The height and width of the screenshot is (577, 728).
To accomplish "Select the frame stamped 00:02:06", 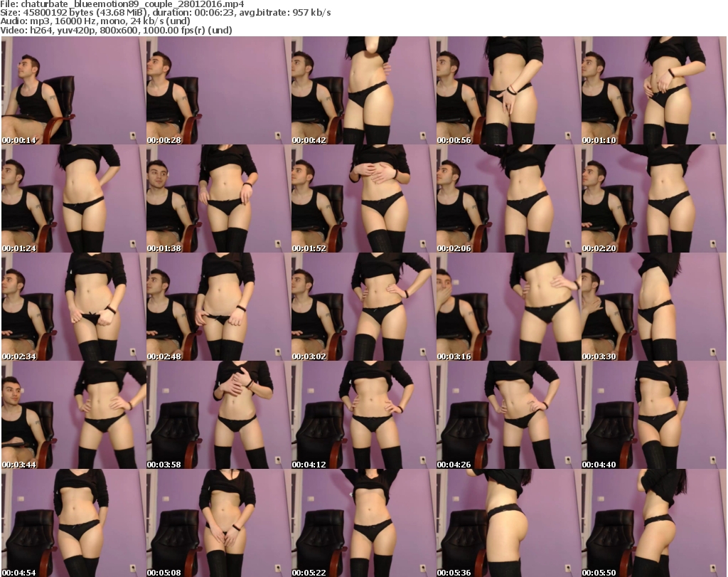I will click(x=508, y=198).
